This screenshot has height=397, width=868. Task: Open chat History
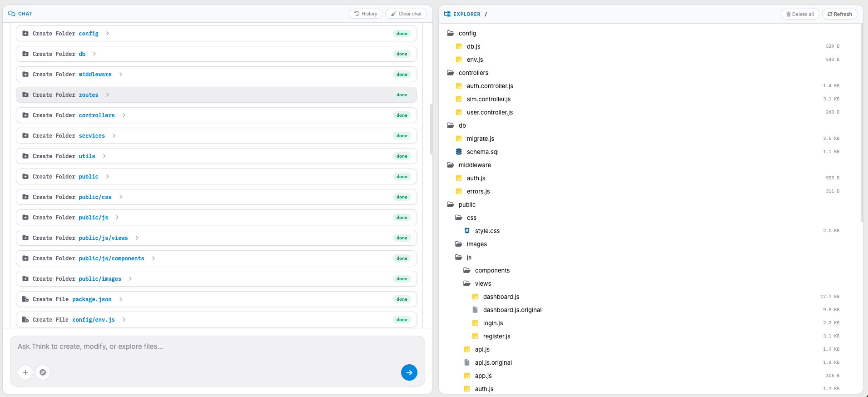(x=366, y=14)
